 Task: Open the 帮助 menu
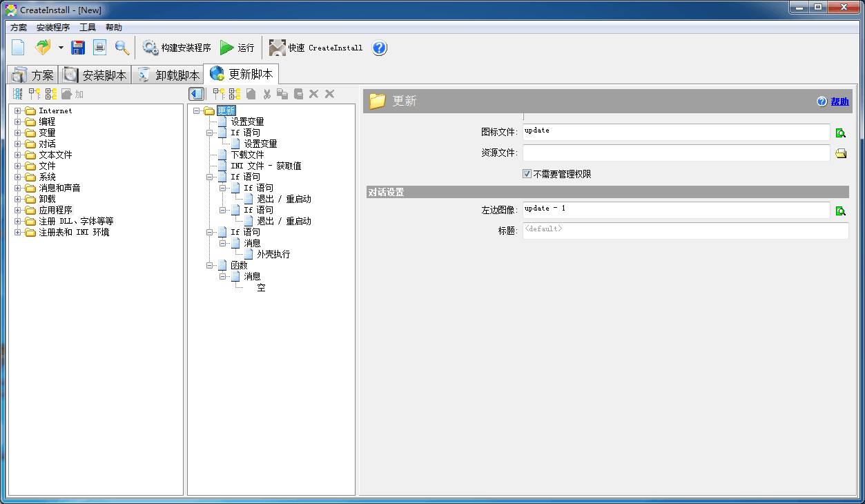click(x=114, y=28)
